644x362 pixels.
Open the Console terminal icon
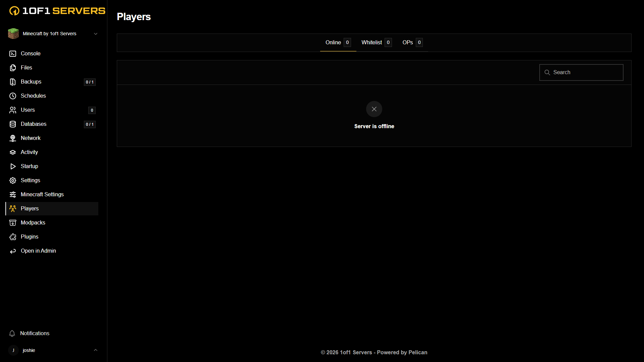pos(13,54)
